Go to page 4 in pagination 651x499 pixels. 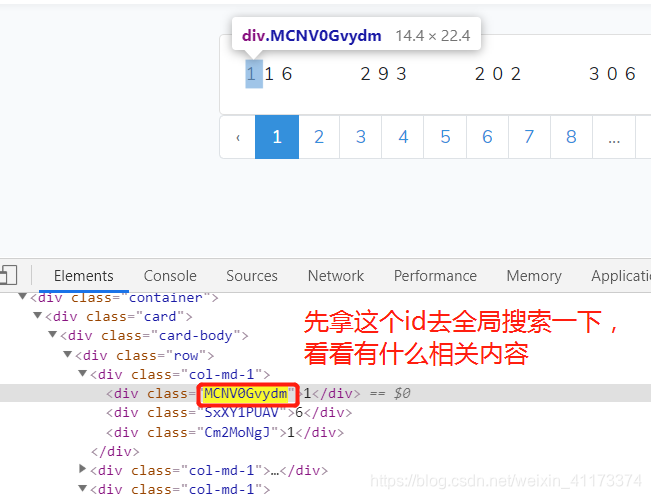click(x=403, y=137)
